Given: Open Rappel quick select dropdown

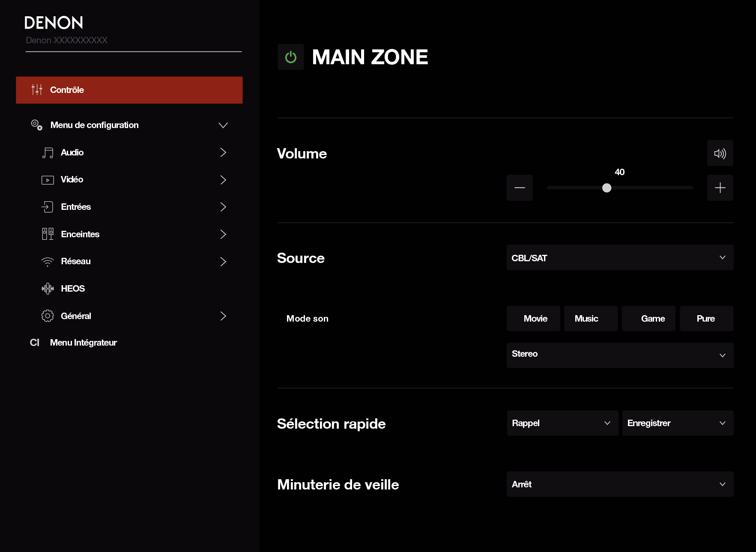Looking at the screenshot, I should click(x=562, y=423).
